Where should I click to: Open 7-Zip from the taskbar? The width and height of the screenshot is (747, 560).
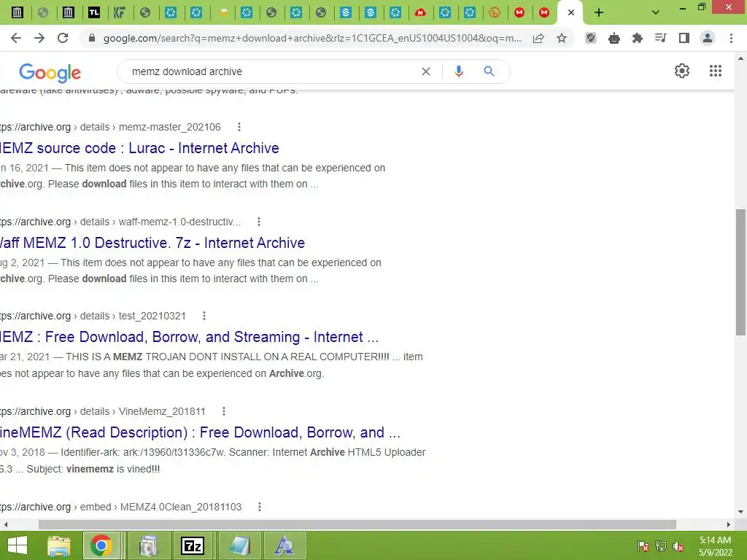pyautogui.click(x=193, y=545)
